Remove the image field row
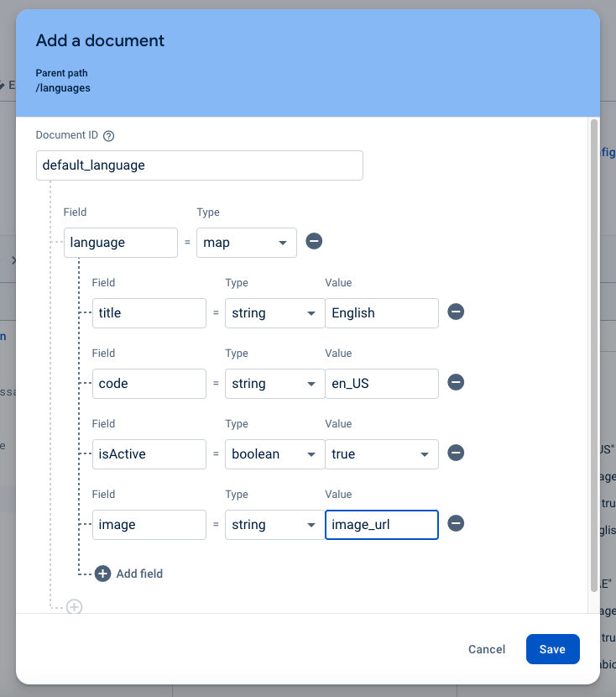The image size is (616, 697). [x=455, y=524]
